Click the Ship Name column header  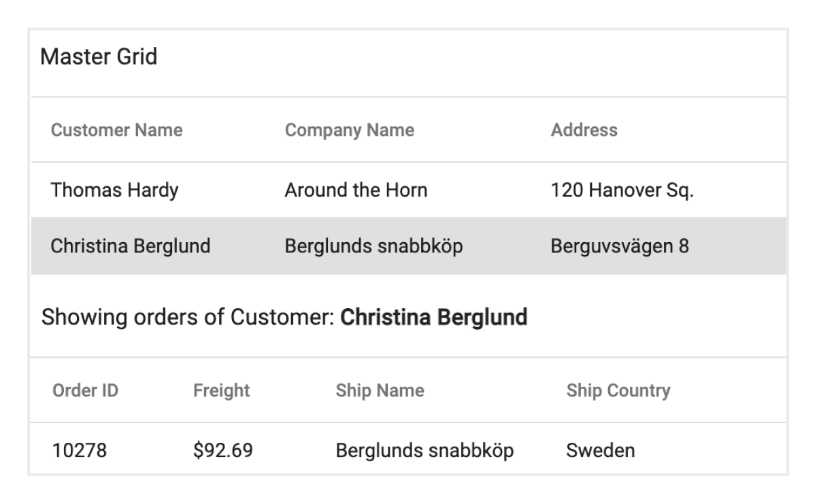point(380,390)
